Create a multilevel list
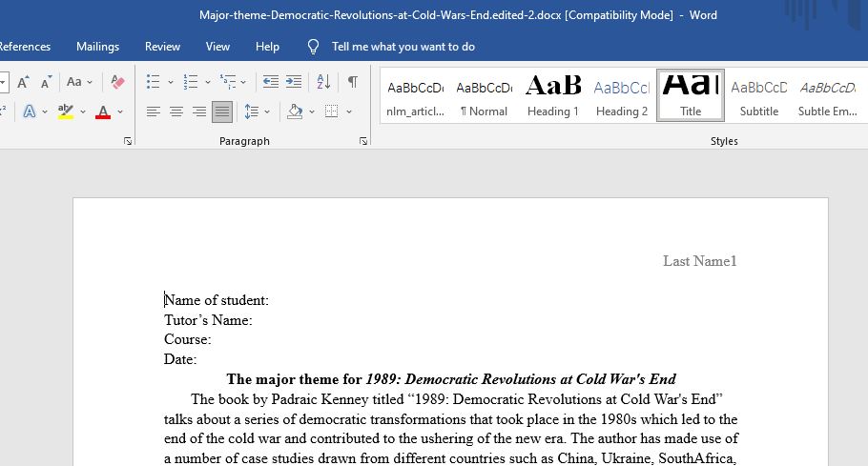868x466 pixels. pyautogui.click(x=228, y=82)
